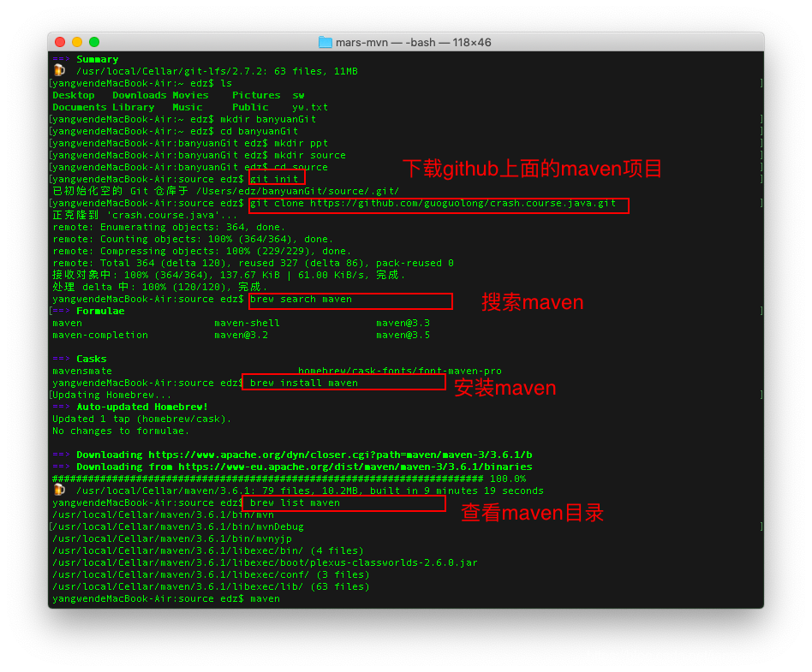
Task: Click the 'Summary' heading text
Action: [x=98, y=59]
